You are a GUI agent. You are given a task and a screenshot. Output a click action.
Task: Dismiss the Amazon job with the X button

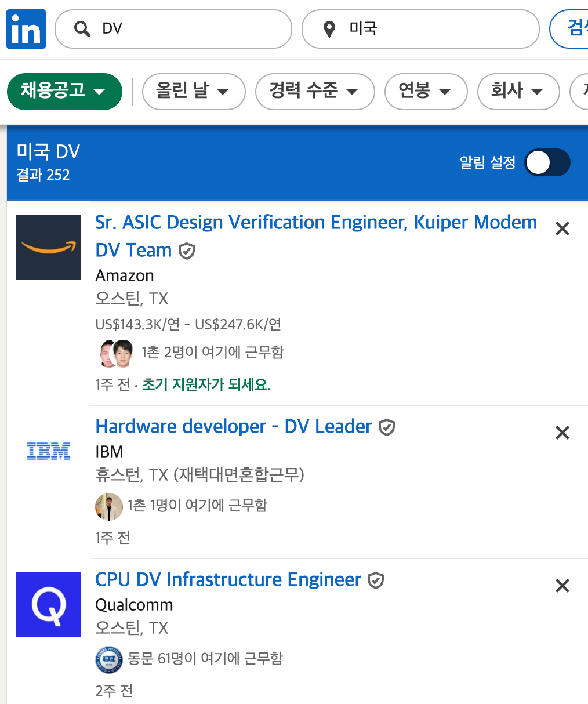(x=562, y=228)
